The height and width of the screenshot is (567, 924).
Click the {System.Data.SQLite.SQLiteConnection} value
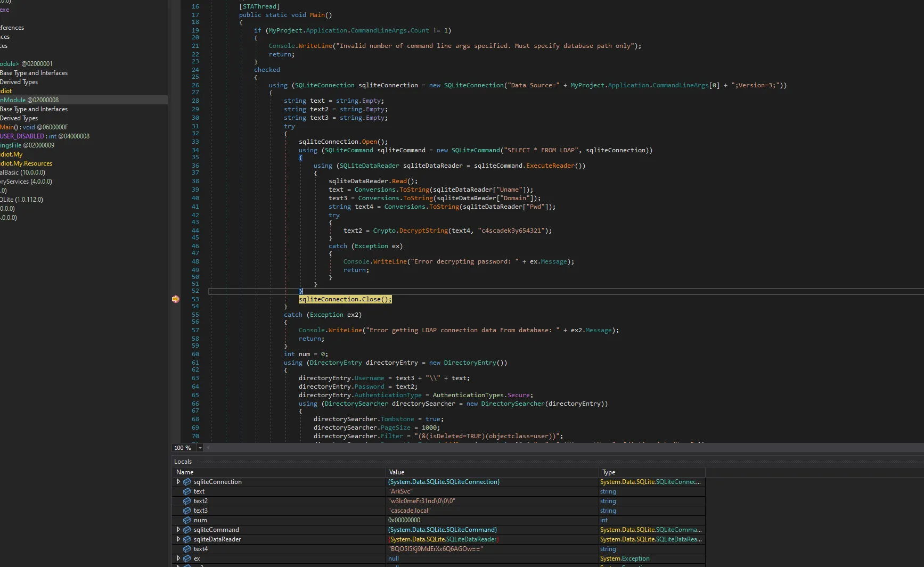click(x=444, y=482)
